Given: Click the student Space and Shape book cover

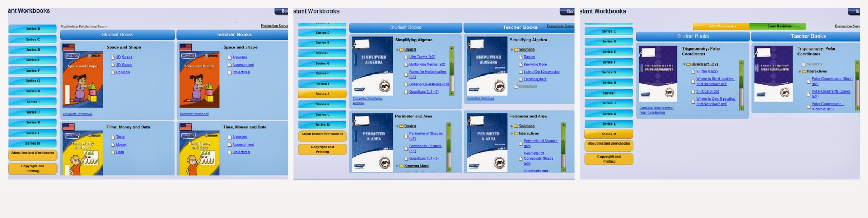Looking at the screenshot, I should coord(82,80).
